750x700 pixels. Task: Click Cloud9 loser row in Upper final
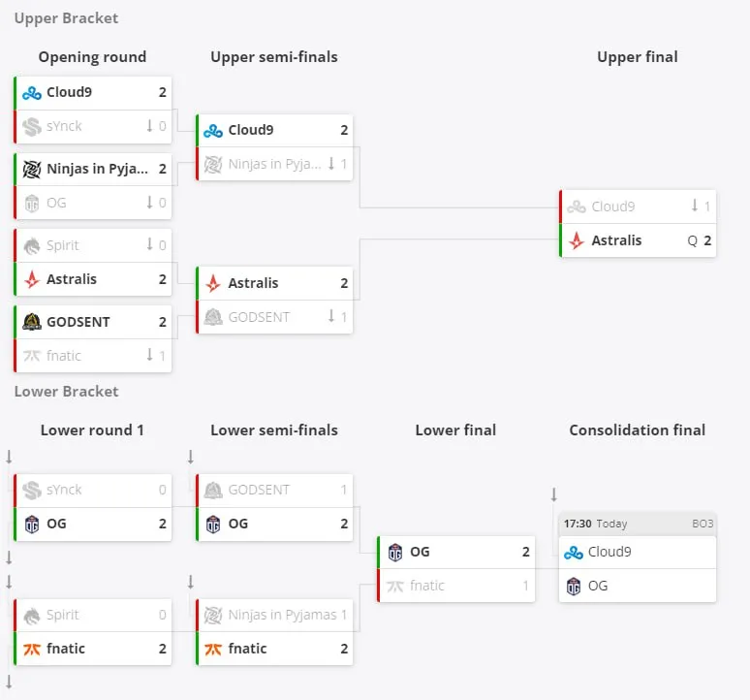[638, 207]
